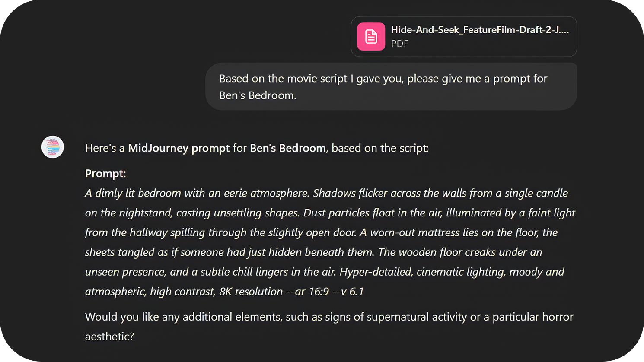Viewport: 644px width, 362px height.
Task: Click the bold "MidJourney prompt" text
Action: pos(179,148)
